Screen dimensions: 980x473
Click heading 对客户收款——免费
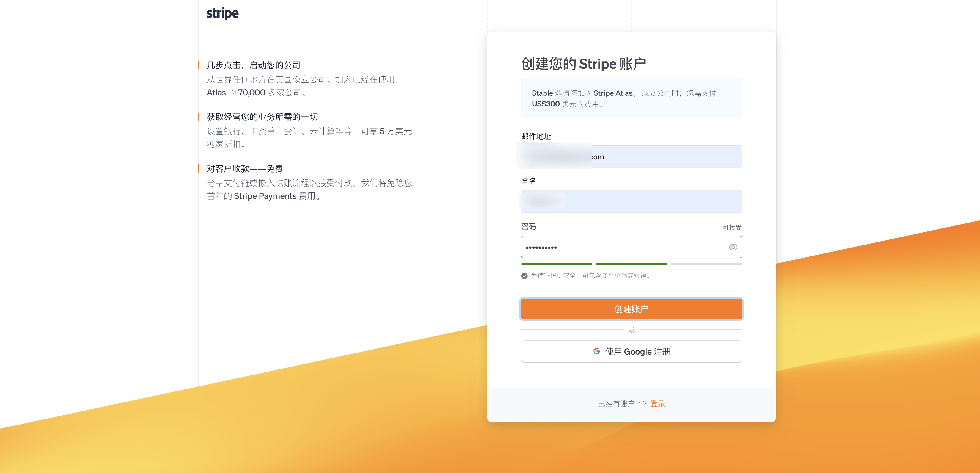tap(245, 169)
